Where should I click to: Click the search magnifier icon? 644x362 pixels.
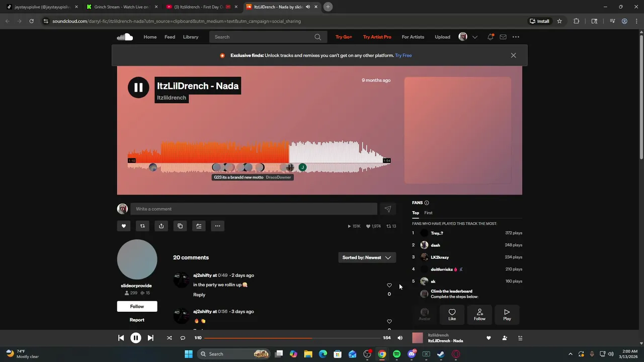click(x=317, y=37)
